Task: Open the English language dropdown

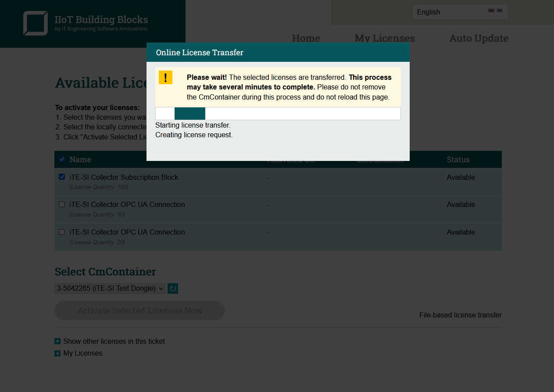Action: pos(460,12)
